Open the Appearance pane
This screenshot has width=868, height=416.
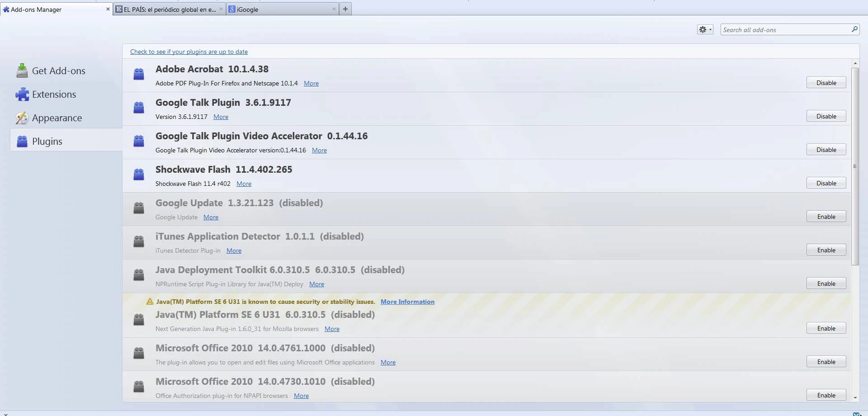point(66,118)
